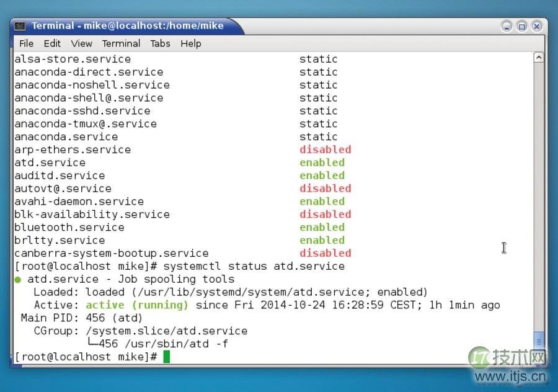
Task: Click the enabled status of auditd.service
Action: tap(322, 176)
